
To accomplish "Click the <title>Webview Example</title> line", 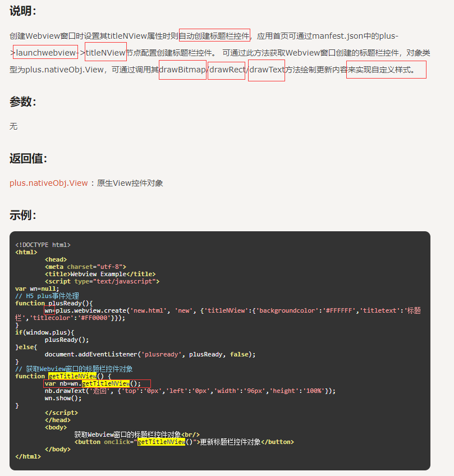I will click(x=100, y=274).
